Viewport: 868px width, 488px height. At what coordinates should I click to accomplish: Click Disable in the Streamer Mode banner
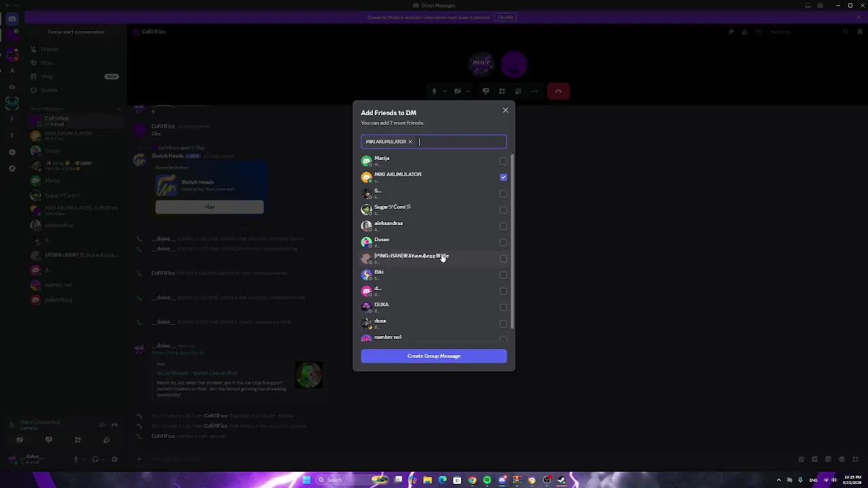(505, 17)
